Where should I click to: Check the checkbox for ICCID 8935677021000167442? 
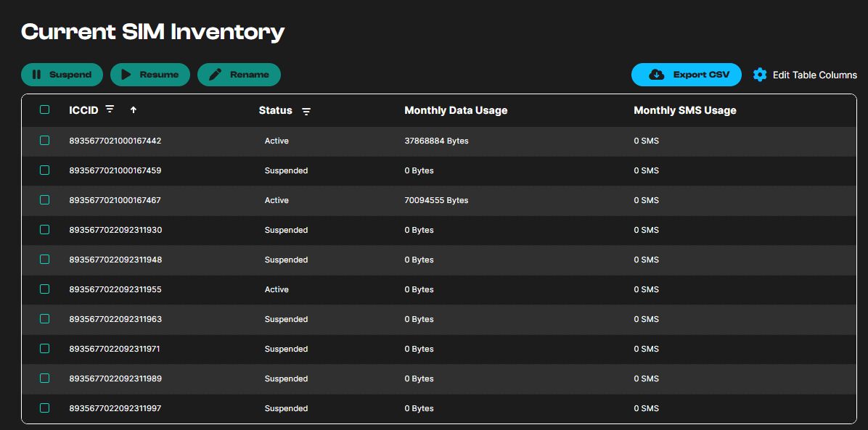[x=44, y=140]
